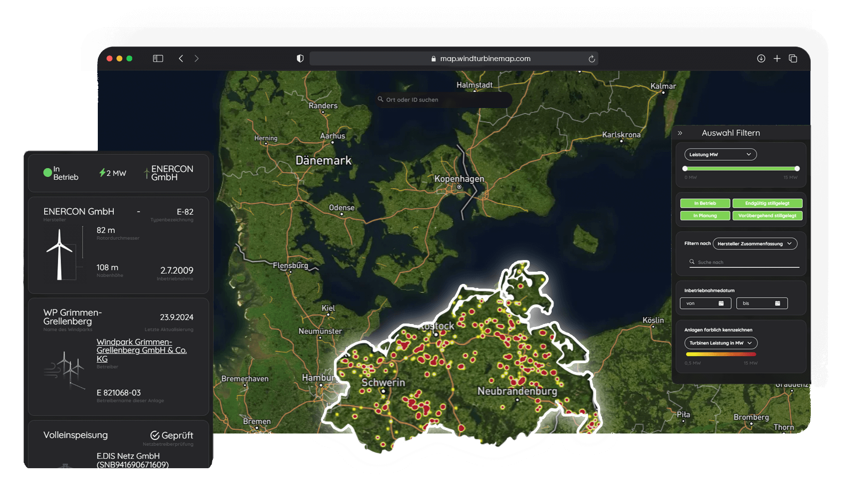
Task: Open the browser downloads icon
Action: point(761,59)
